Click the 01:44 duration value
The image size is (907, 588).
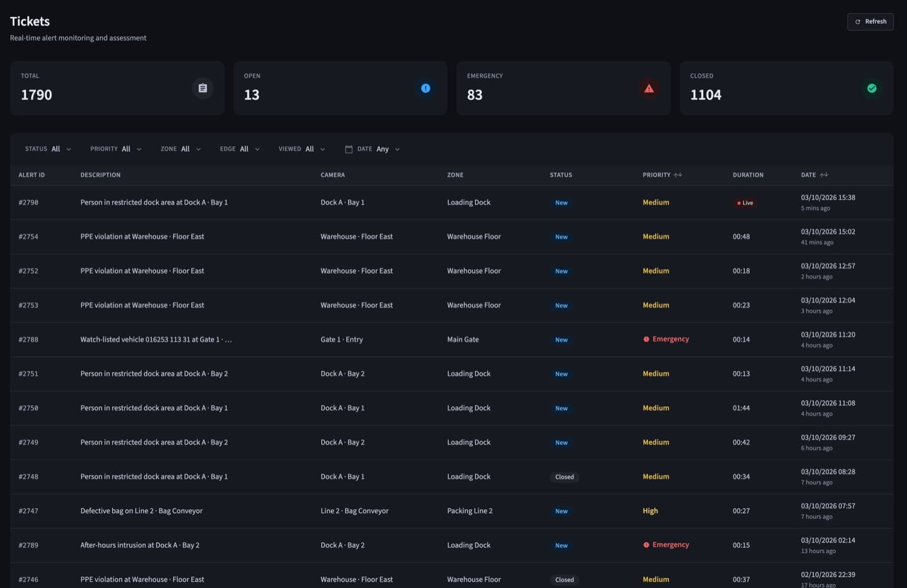tap(741, 408)
